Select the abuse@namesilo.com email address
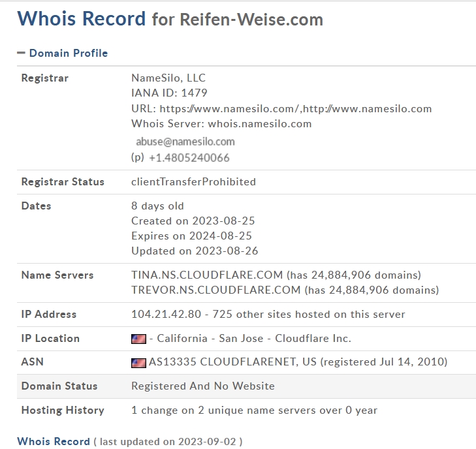The height and width of the screenshot is (449, 476). [185, 142]
